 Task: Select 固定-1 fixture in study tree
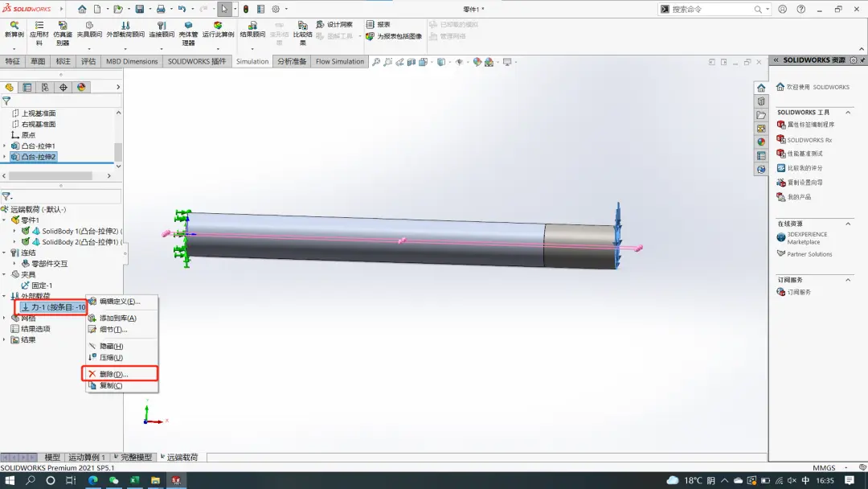42,286
